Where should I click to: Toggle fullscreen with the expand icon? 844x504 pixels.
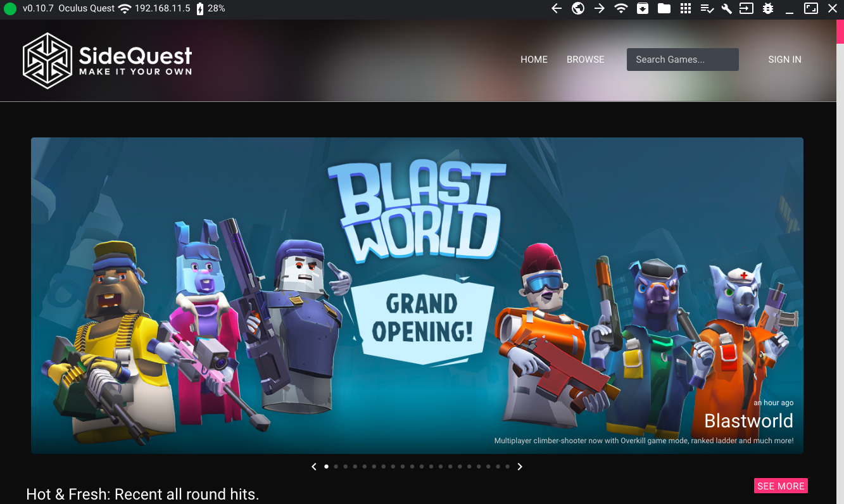(810, 8)
